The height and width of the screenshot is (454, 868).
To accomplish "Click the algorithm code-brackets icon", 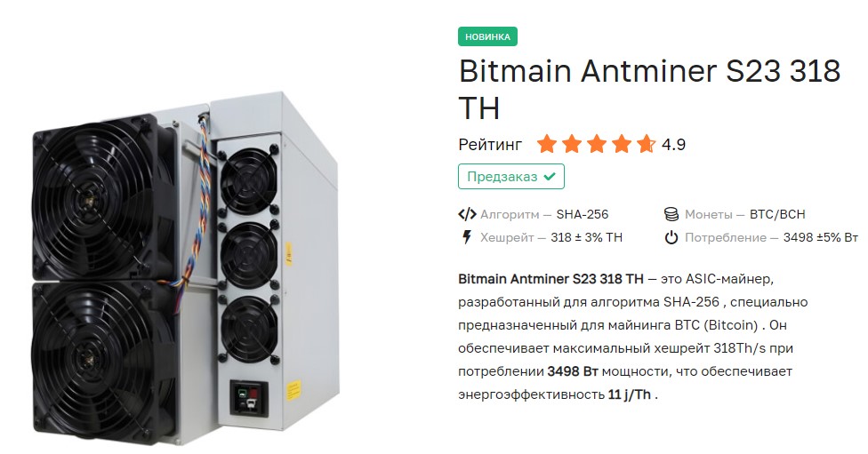I will [467, 214].
